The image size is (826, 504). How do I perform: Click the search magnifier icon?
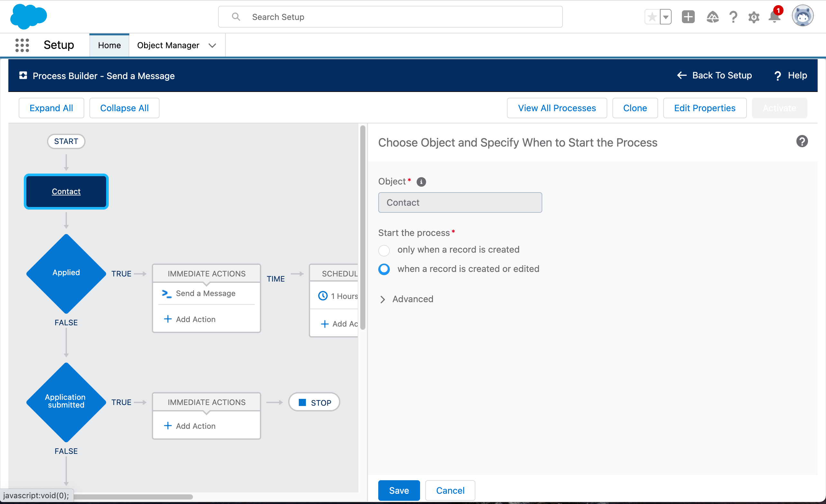click(x=236, y=17)
